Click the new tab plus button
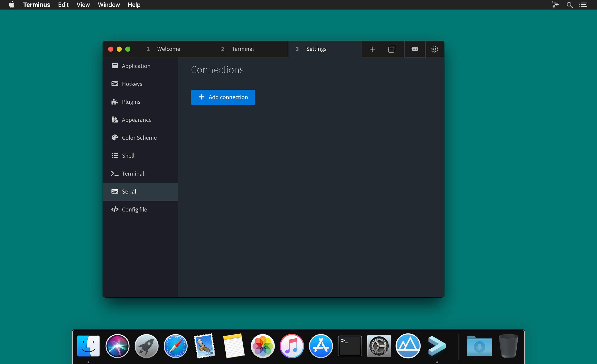The height and width of the screenshot is (364, 597). coord(372,48)
